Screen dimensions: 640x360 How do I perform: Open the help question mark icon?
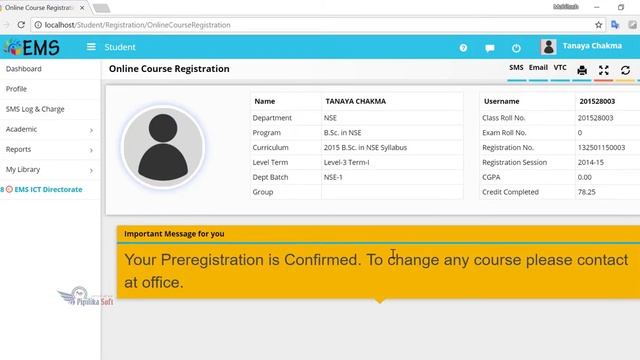tap(463, 48)
